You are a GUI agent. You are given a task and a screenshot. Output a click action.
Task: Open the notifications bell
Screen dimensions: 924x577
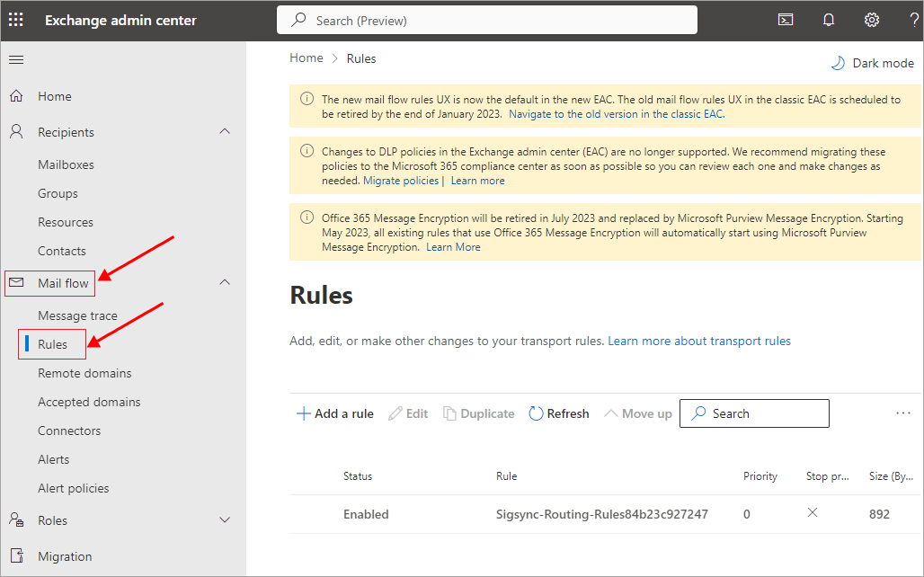click(x=829, y=20)
